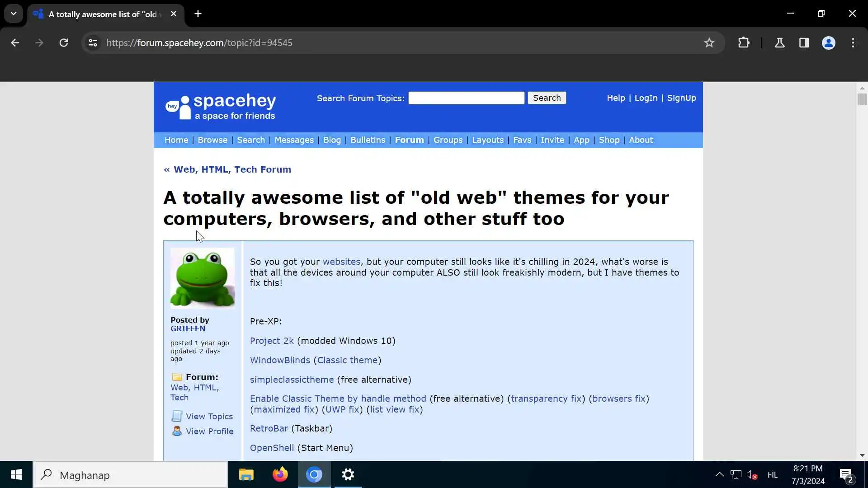Reload the page
The image size is (868, 488).
(x=64, y=42)
